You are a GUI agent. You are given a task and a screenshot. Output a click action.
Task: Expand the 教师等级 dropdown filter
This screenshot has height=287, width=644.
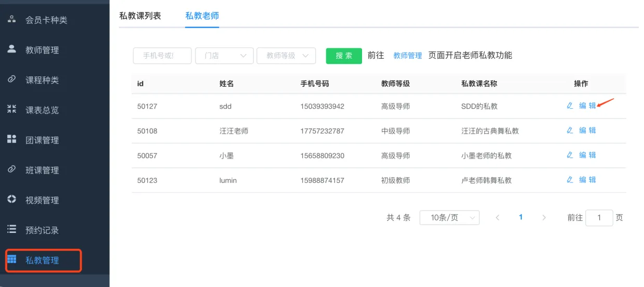[286, 56]
